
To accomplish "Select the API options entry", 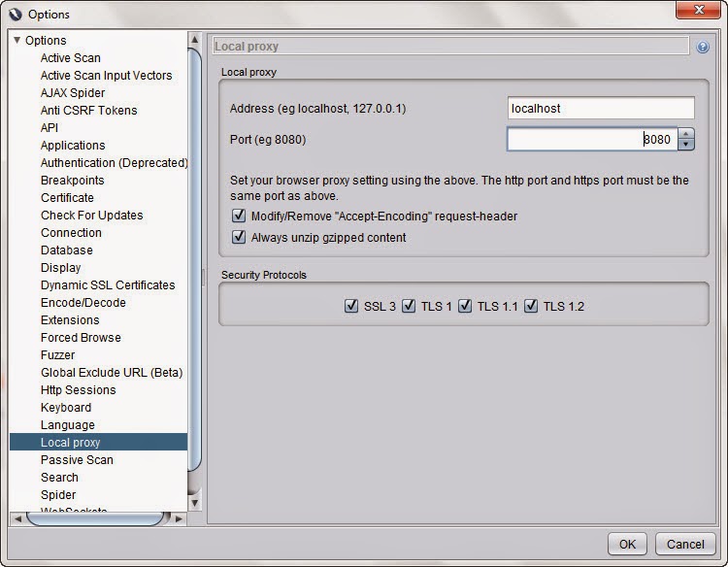I will coord(50,128).
